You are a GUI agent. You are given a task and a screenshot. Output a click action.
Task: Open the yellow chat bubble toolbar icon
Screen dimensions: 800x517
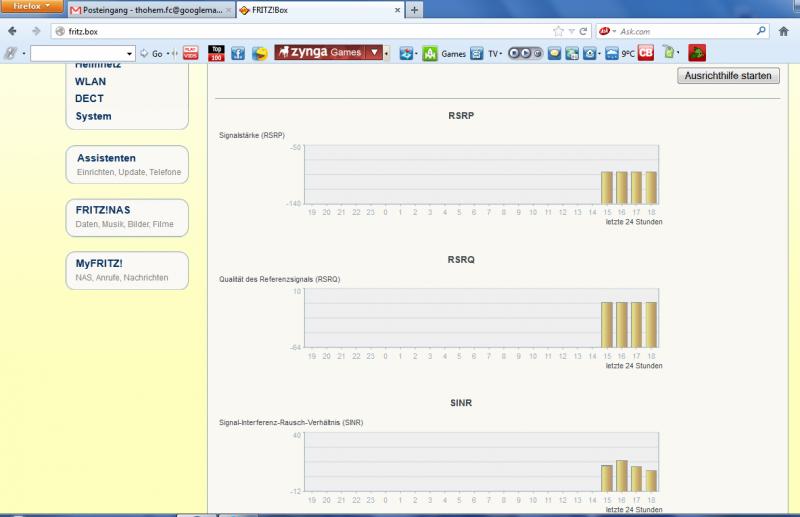pyautogui.click(x=554, y=53)
